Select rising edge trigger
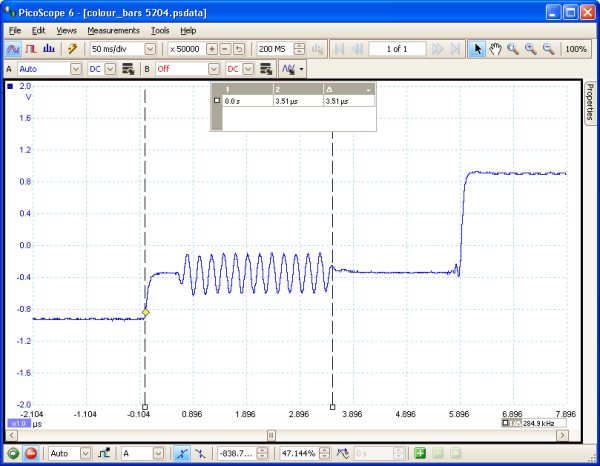 pyautogui.click(x=182, y=454)
